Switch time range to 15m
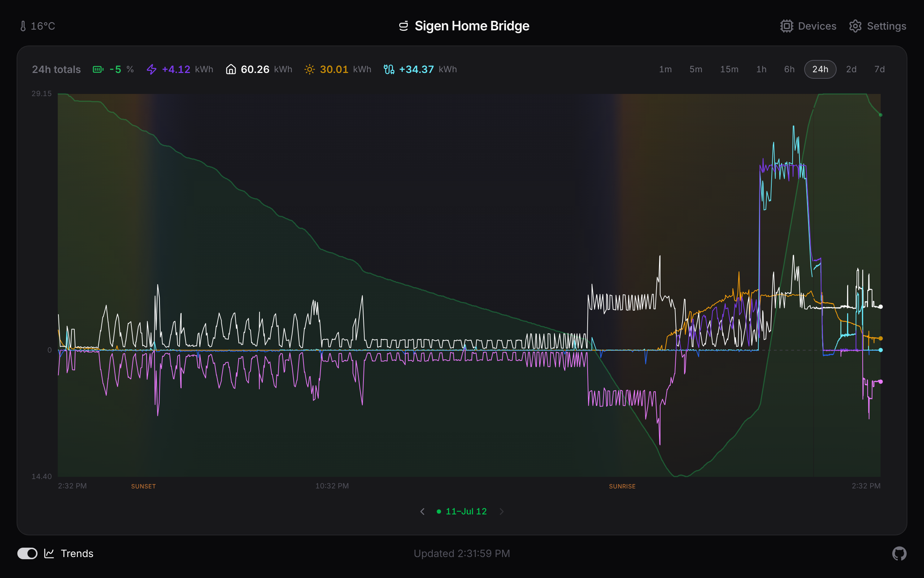 click(729, 69)
